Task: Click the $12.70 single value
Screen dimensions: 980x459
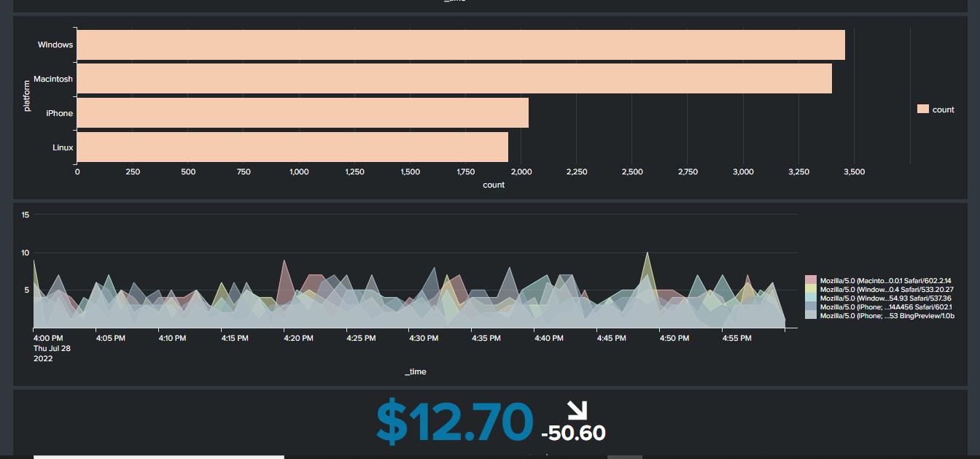Action: tap(454, 423)
